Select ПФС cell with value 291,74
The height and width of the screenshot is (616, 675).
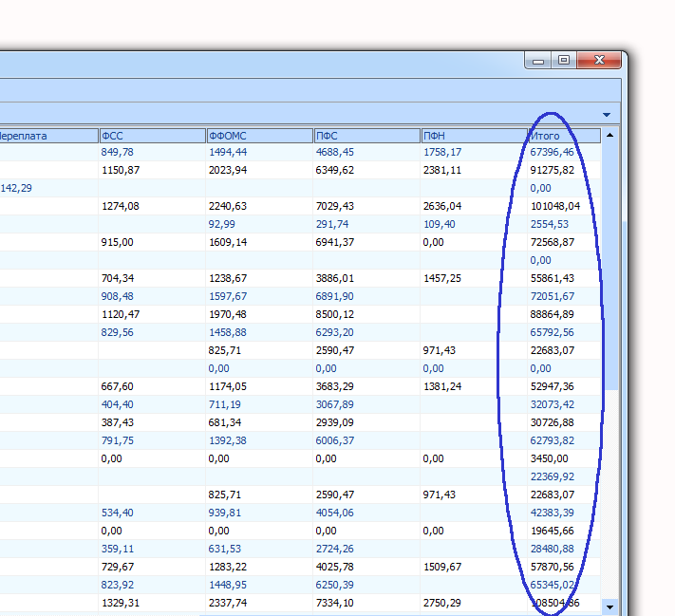(x=366, y=224)
